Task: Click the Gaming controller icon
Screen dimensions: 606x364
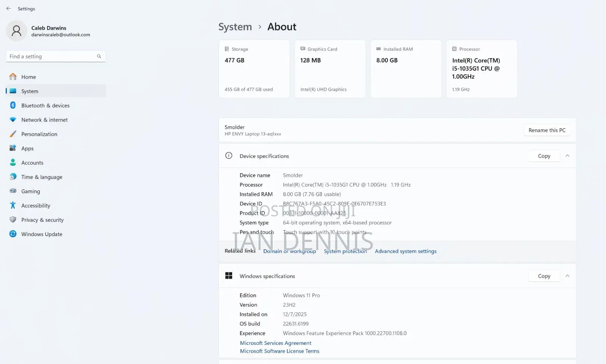Action: coord(13,191)
